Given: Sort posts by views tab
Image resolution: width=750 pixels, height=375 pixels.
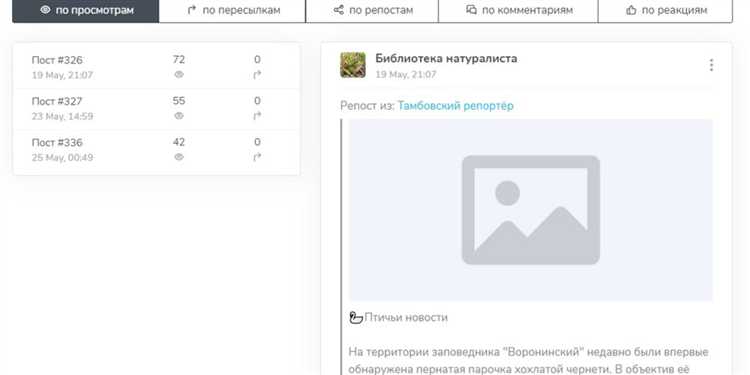Looking at the screenshot, I should 86,11.
